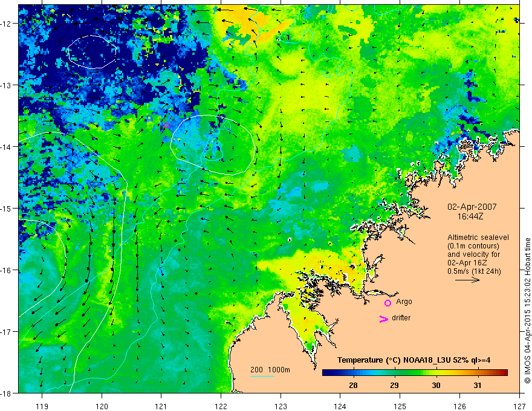Click the temperature color bar

pyautogui.click(x=415, y=373)
